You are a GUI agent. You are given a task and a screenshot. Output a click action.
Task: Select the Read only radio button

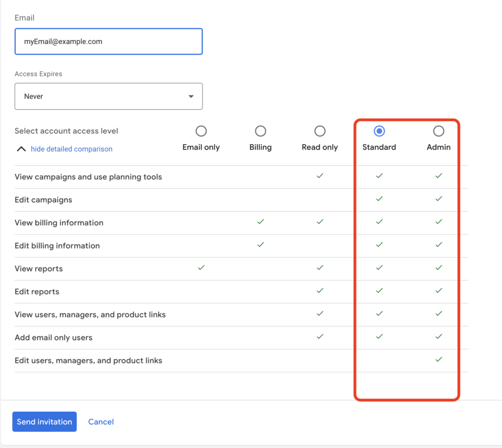(x=320, y=131)
